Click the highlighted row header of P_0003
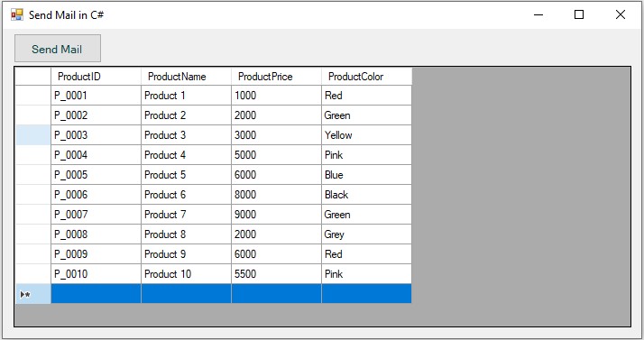Image resolution: width=644 pixels, height=340 pixels. 32,135
